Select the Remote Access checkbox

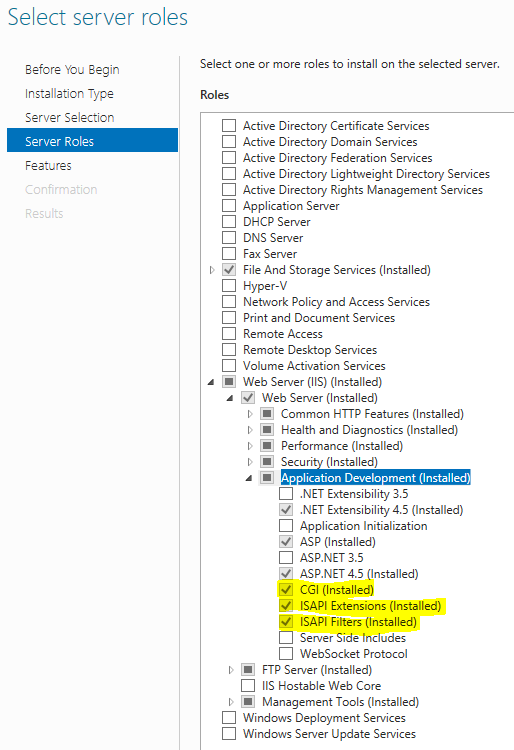point(229,334)
